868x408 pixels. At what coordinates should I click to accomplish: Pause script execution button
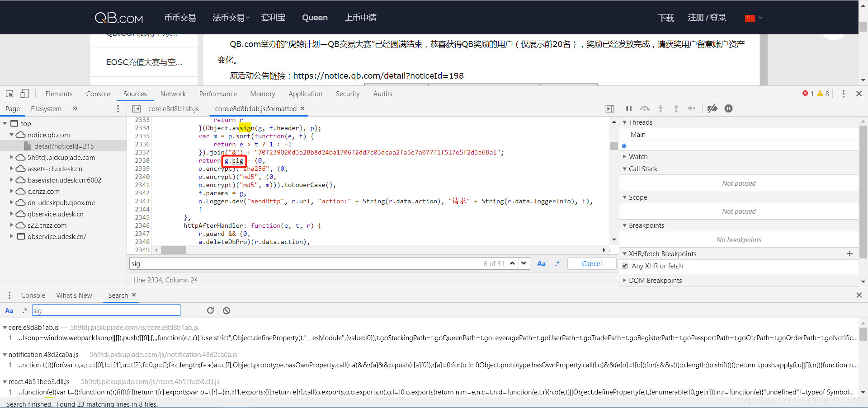click(628, 108)
